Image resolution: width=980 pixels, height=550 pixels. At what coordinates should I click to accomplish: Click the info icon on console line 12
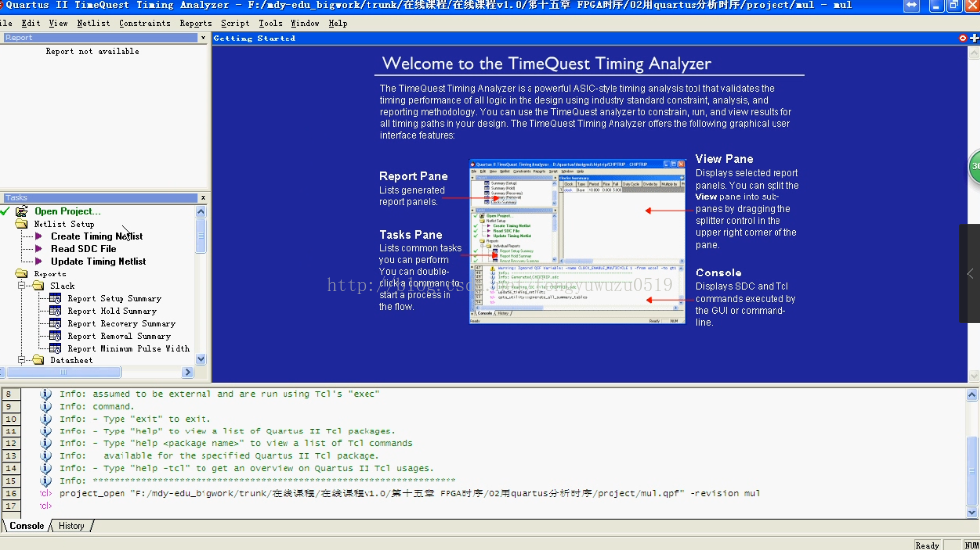click(45, 443)
